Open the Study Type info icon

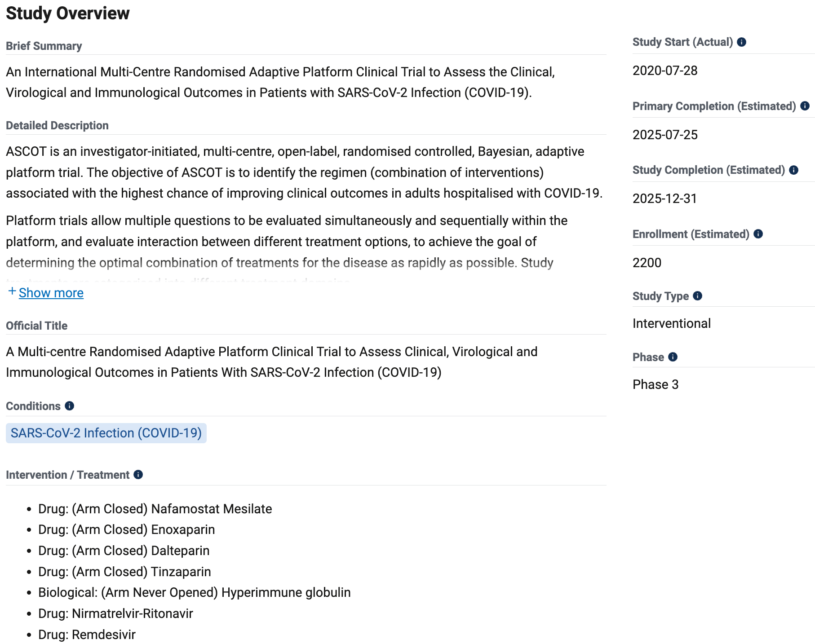697,296
